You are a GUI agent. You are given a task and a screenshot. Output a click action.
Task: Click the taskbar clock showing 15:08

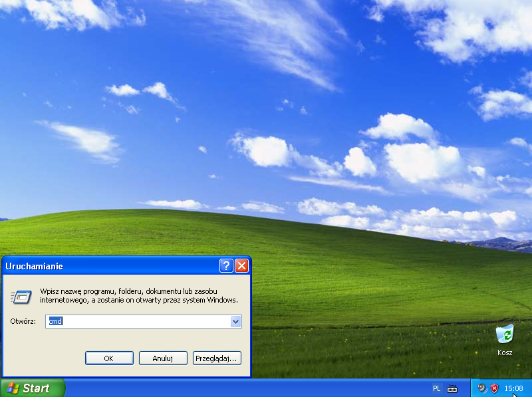[x=513, y=388]
